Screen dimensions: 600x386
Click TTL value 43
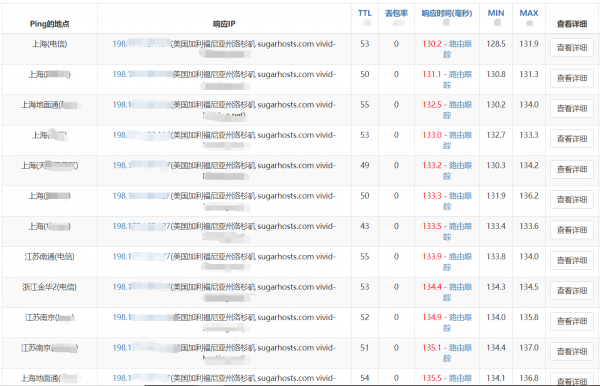pyautogui.click(x=365, y=226)
